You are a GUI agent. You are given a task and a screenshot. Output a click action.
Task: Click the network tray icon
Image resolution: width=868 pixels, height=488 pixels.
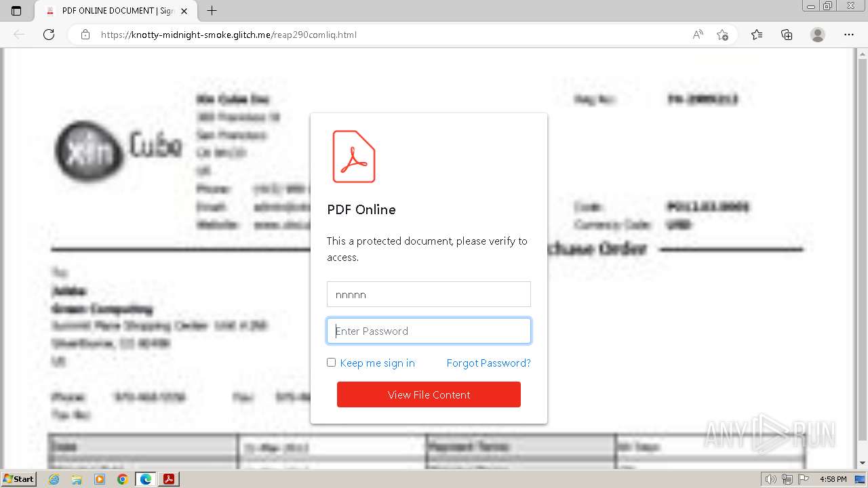pos(787,479)
